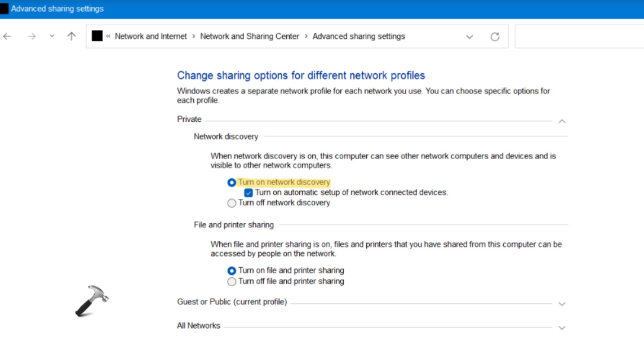Go to Network and Sharing Center breadcrumb
The width and height of the screenshot is (644, 345).
[x=250, y=36]
